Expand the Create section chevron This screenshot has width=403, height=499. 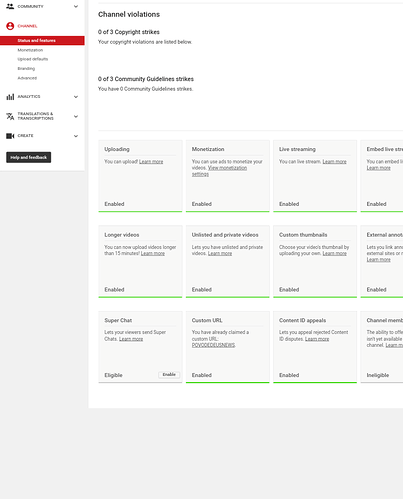76,136
